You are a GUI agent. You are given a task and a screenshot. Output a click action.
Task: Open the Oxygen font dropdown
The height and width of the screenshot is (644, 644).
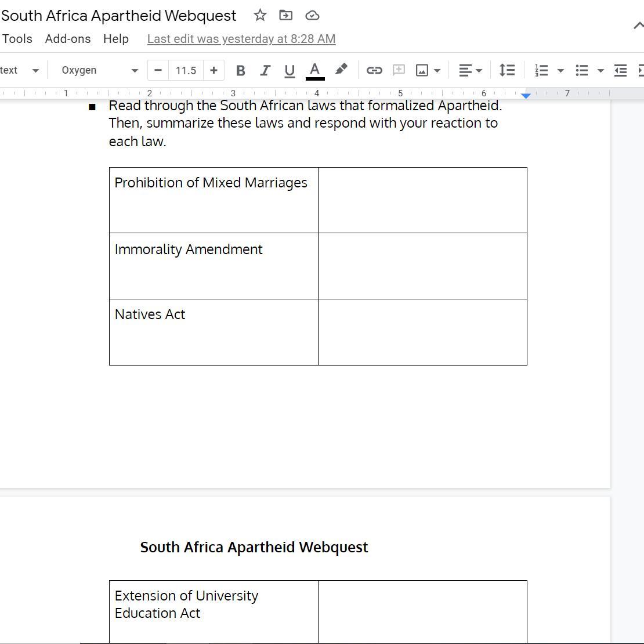99,70
